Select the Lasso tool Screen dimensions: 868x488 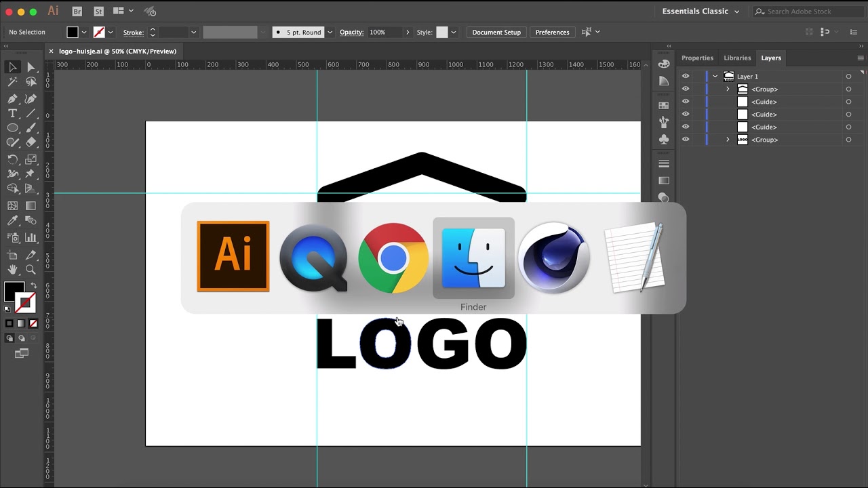click(31, 82)
